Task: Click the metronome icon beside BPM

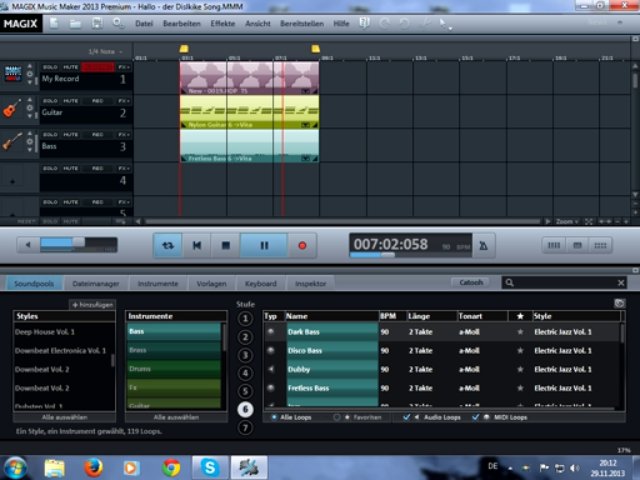Action: 484,245
